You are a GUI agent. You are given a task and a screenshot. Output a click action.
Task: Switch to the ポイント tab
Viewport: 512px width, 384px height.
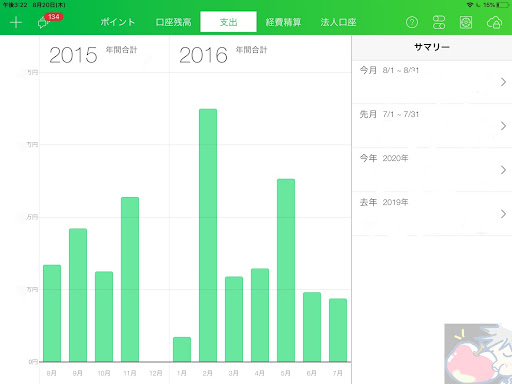(x=118, y=22)
